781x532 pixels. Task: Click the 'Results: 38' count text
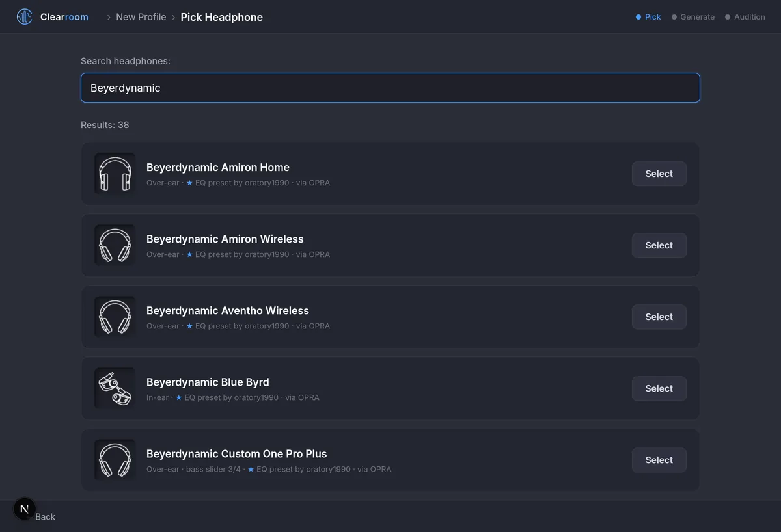point(105,125)
